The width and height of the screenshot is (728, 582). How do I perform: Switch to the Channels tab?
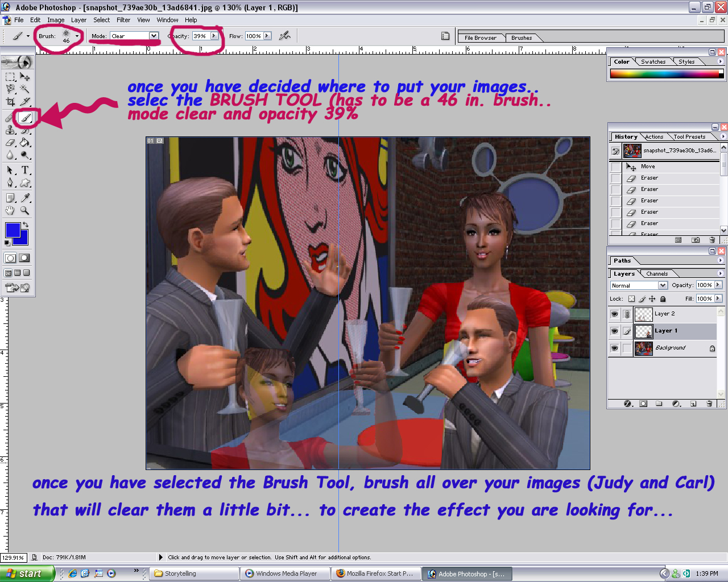(x=657, y=274)
